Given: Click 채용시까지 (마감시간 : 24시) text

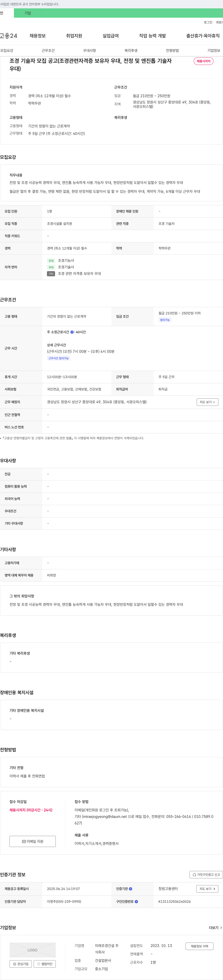Looking at the screenshot, I should (31, 810).
